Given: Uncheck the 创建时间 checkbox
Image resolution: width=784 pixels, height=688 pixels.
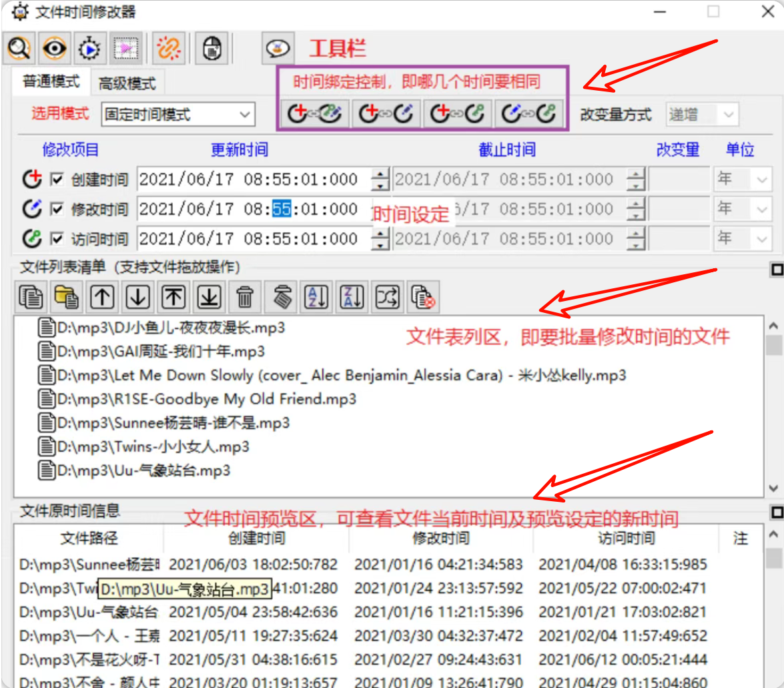Looking at the screenshot, I should 57,180.
